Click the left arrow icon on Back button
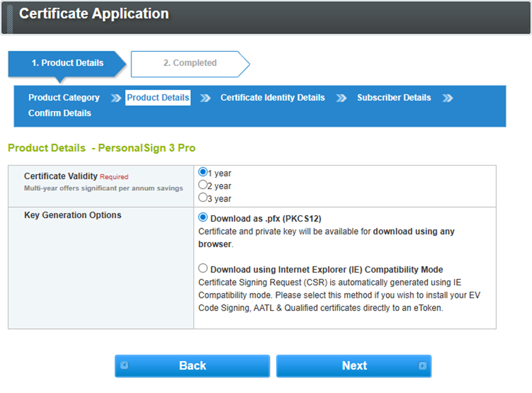This screenshot has width=532, height=393. click(125, 366)
